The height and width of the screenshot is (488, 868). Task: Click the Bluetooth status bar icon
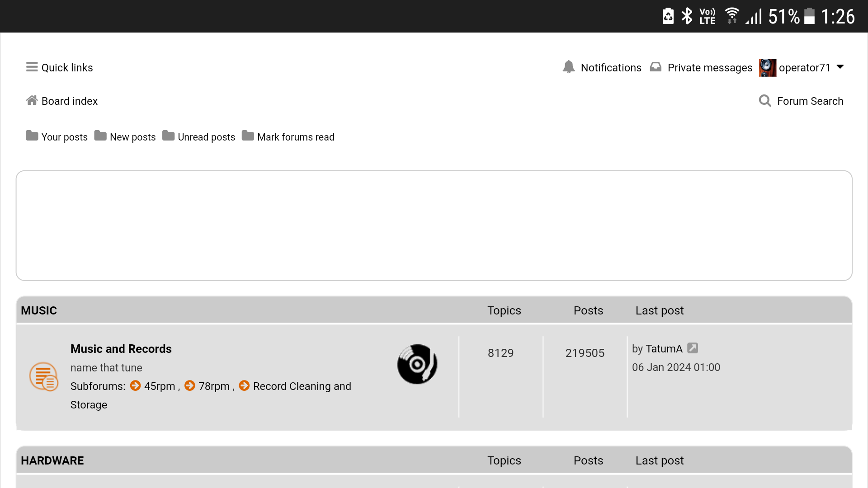click(687, 16)
